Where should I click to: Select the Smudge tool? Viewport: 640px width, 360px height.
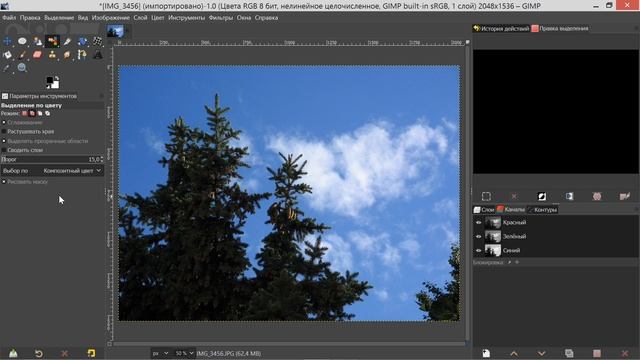click(67, 55)
